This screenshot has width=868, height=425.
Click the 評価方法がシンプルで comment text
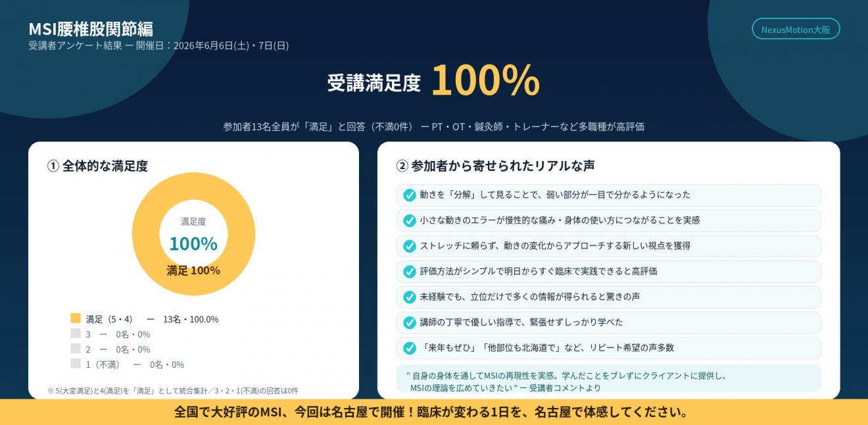(x=539, y=271)
